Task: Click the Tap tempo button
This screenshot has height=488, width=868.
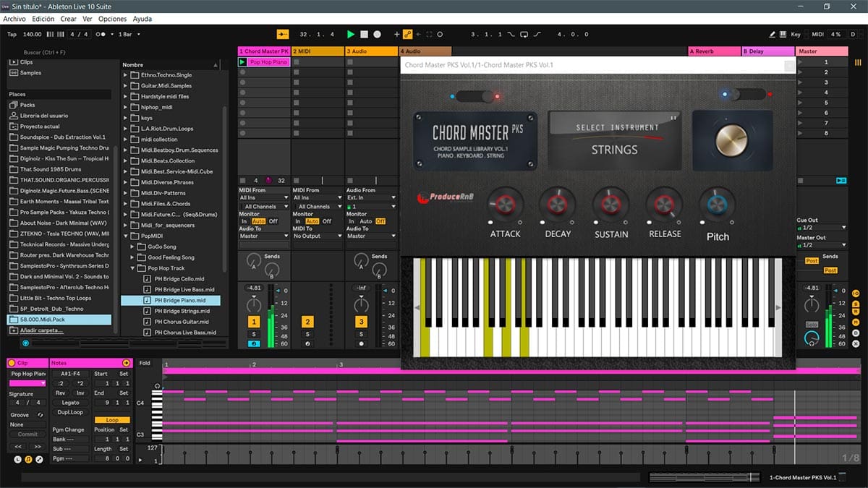Action: coord(12,34)
